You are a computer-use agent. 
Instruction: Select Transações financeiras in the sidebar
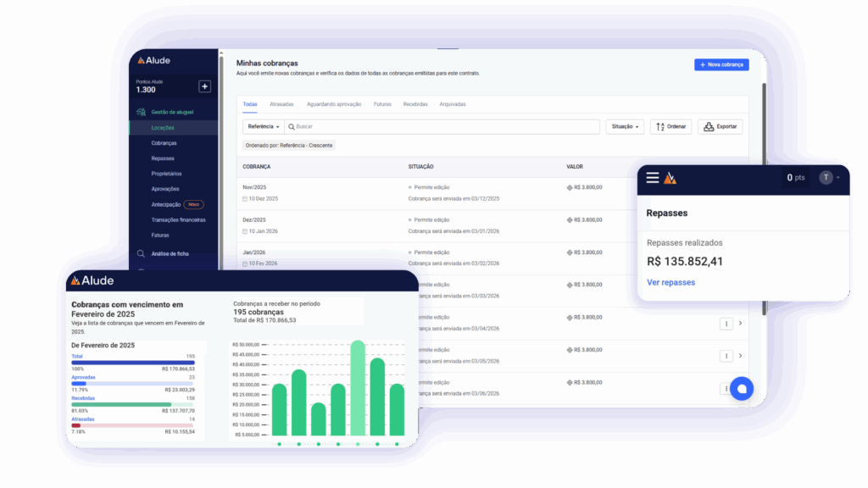click(x=178, y=219)
